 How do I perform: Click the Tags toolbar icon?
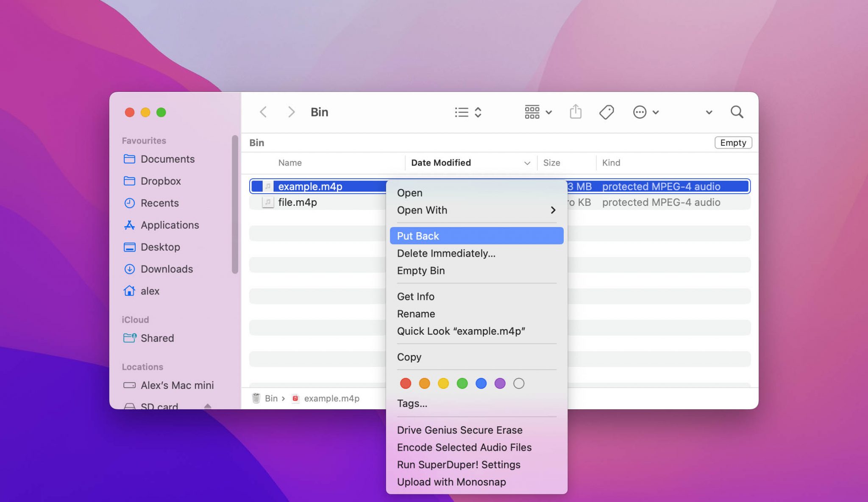coord(606,112)
